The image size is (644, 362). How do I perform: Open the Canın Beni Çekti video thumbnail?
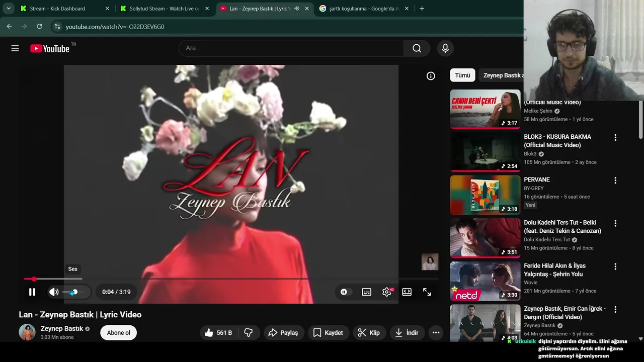click(x=485, y=109)
